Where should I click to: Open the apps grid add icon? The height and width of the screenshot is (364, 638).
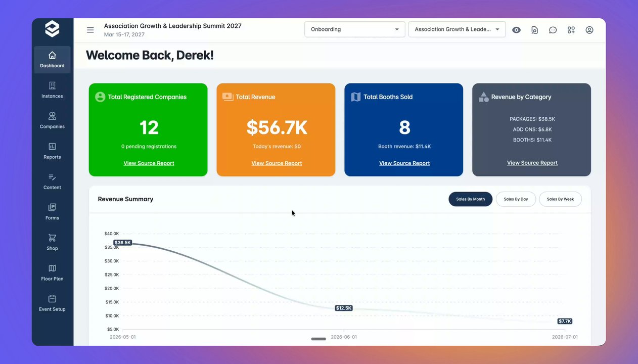[x=571, y=30]
